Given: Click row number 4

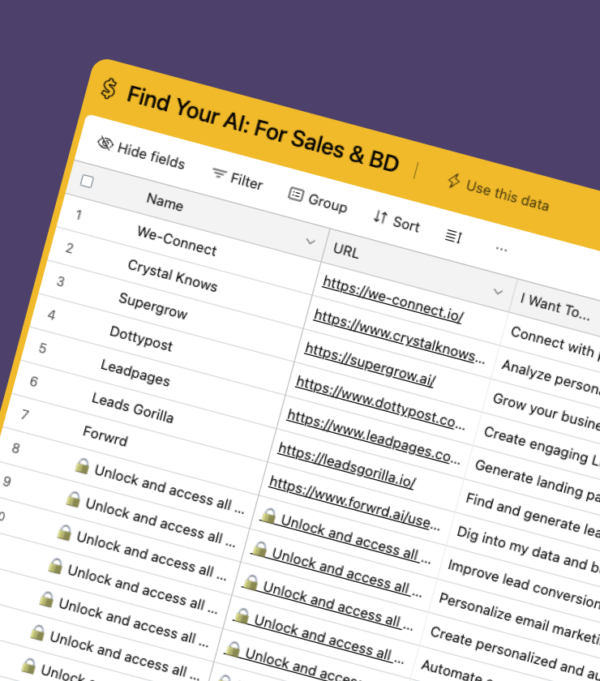Looking at the screenshot, I should [52, 314].
